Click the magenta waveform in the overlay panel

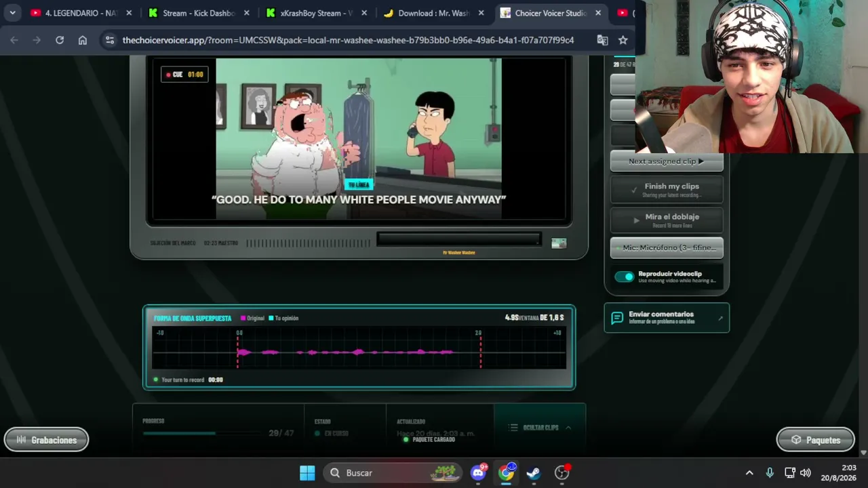345,352
